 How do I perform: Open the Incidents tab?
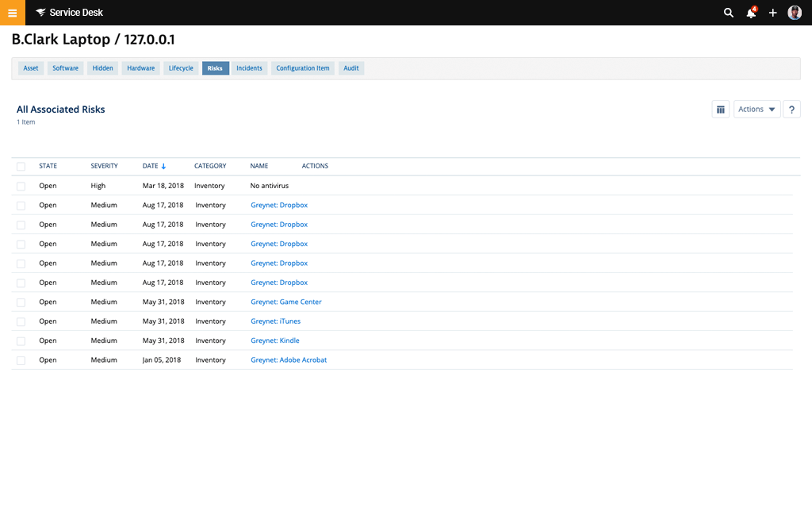[249, 68]
